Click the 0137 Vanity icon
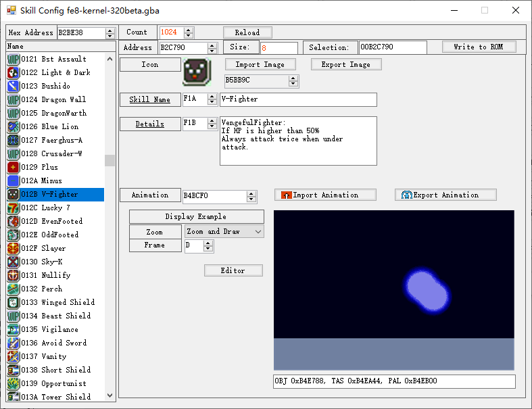Screen dimensions: 532x409 [x=14, y=357]
